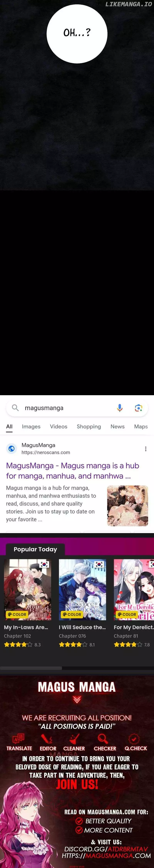Viewport: 154px width, 868px height.
Task: Click the horizontal scrollbar under Popular Today
Action: (77, 668)
